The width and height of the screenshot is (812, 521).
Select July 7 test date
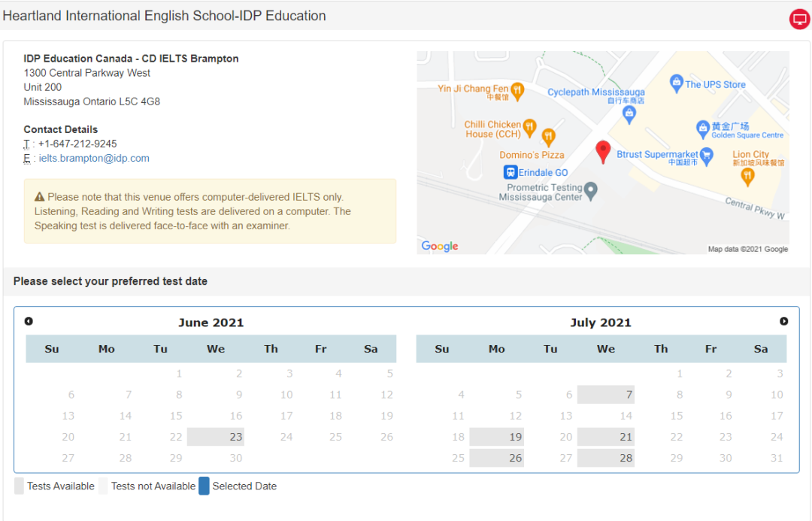pyautogui.click(x=606, y=395)
